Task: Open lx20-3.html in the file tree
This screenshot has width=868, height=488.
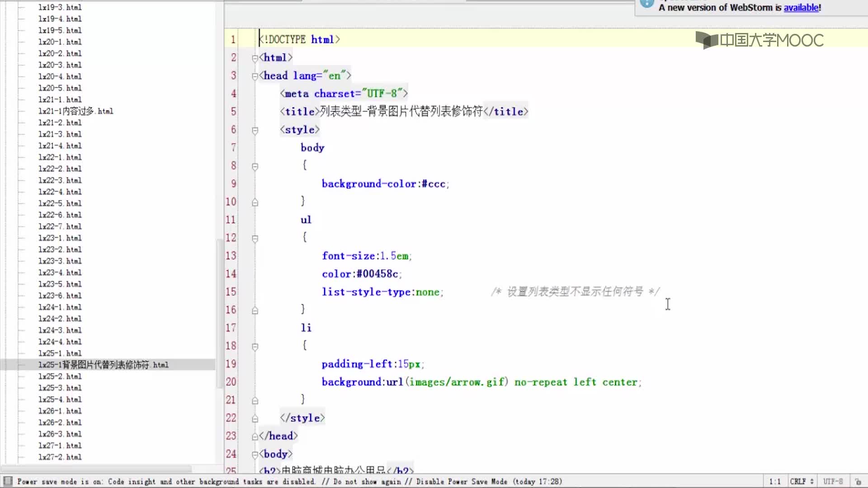Action: [x=60, y=65]
